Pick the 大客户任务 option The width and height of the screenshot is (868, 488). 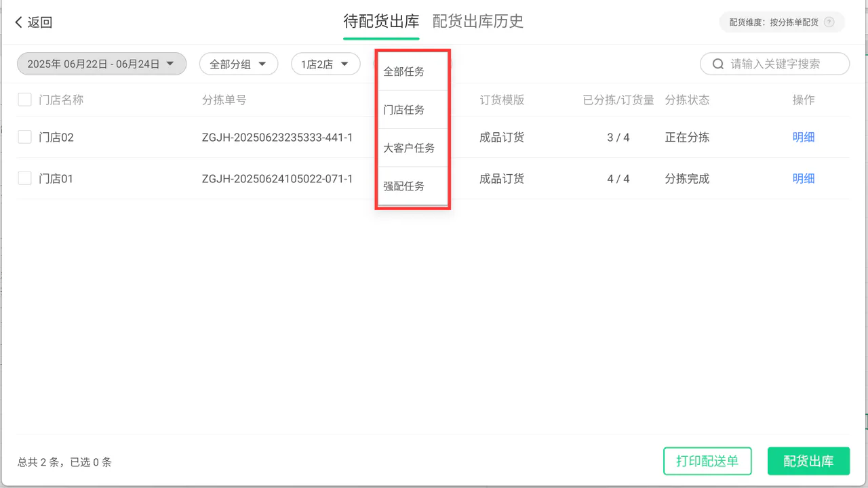(x=412, y=148)
